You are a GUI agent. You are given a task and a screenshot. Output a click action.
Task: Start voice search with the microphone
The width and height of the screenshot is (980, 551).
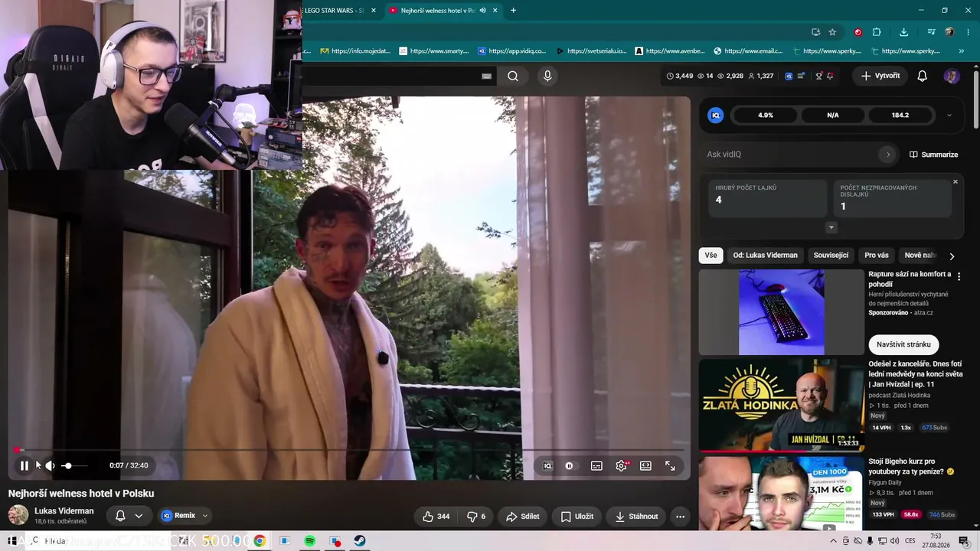[x=547, y=76]
